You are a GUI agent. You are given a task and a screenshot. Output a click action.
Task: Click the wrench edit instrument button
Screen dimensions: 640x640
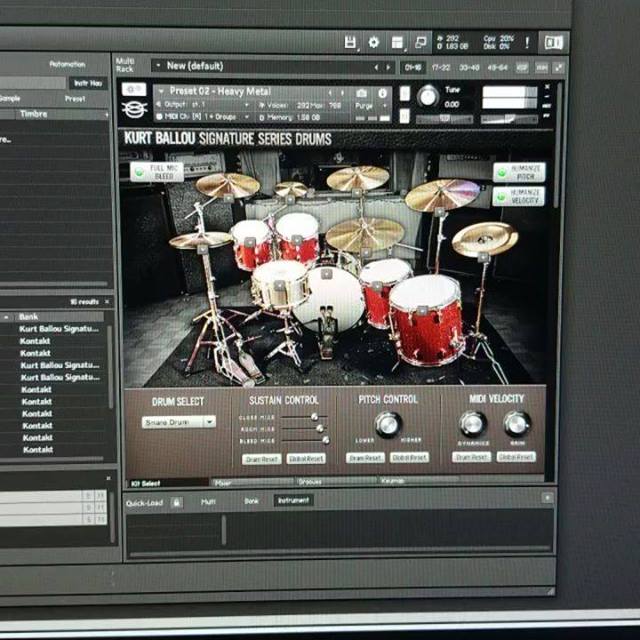[134, 89]
